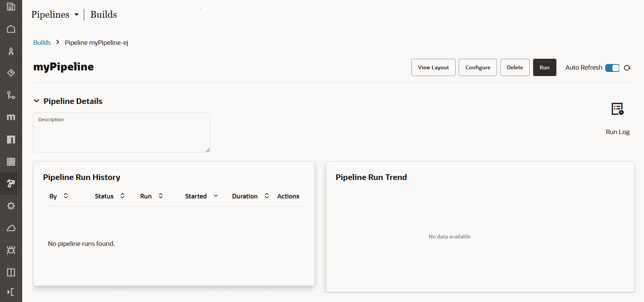Go to Project Home icon in the sidebar
Viewport: 644px width, 302px height.
click(11, 29)
